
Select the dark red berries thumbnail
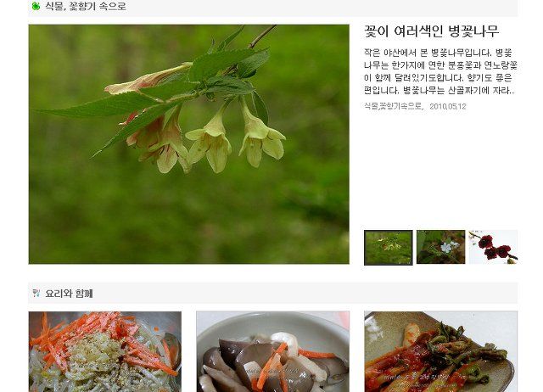493,247
